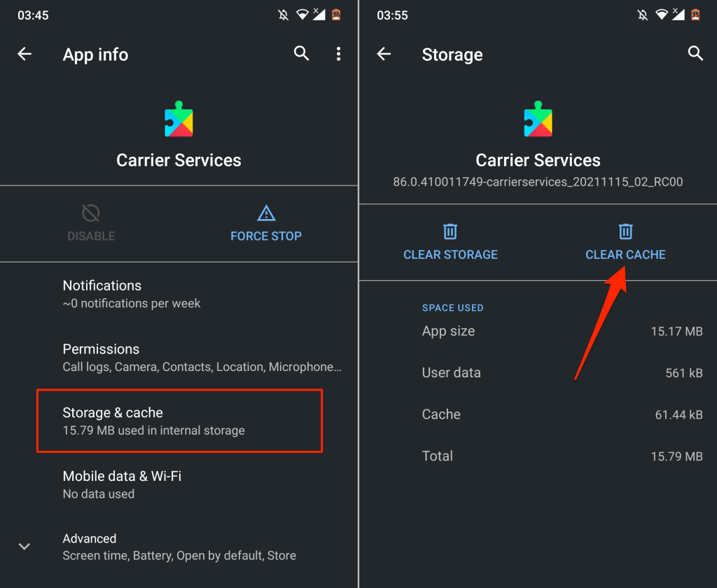Image resolution: width=717 pixels, height=588 pixels.
Task: Tap Carrier Services app icon in App info
Action: (x=179, y=120)
